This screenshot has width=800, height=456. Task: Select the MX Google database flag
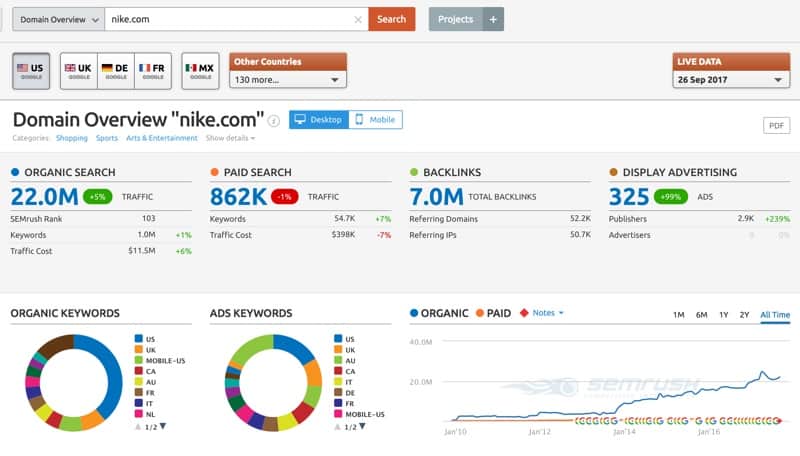(200, 71)
